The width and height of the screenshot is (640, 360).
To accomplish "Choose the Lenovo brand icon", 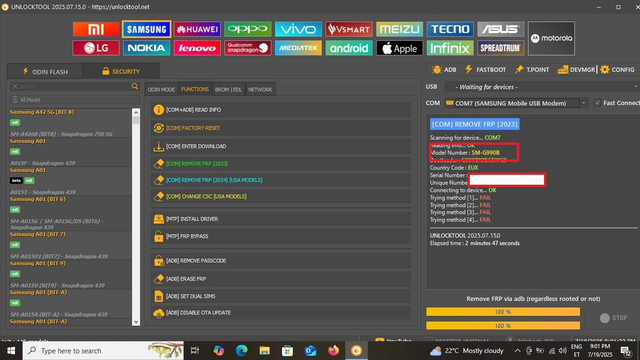I will pos(197,48).
